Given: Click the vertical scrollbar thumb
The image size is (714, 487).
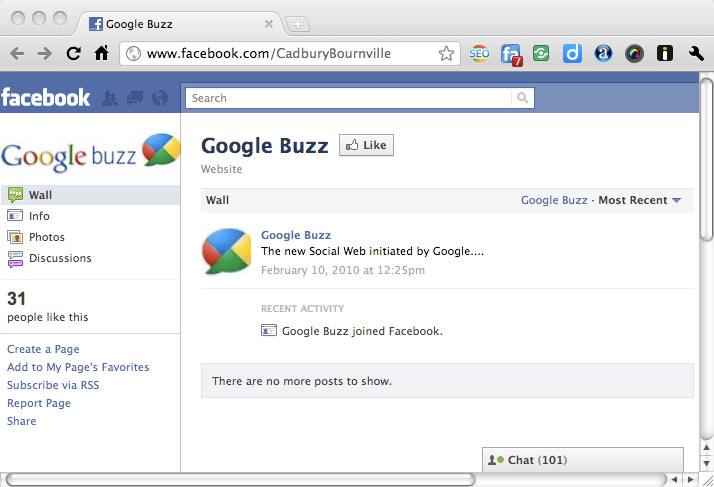Looking at the screenshot, I should coord(706,159).
